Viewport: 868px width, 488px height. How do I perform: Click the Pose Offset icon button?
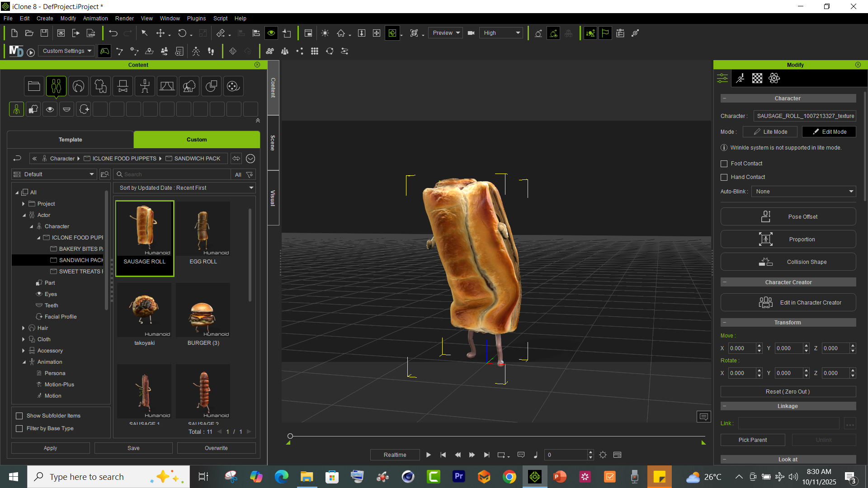(x=788, y=216)
